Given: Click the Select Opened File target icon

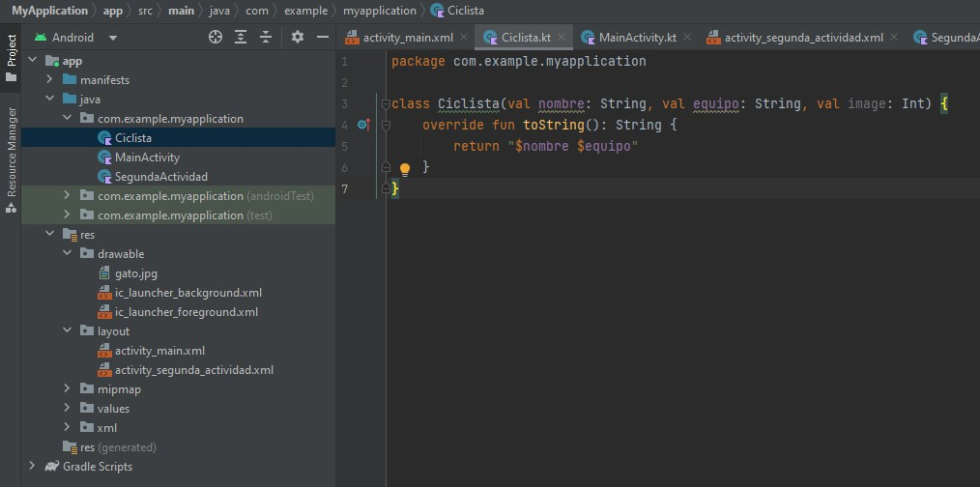Looking at the screenshot, I should pyautogui.click(x=216, y=37).
